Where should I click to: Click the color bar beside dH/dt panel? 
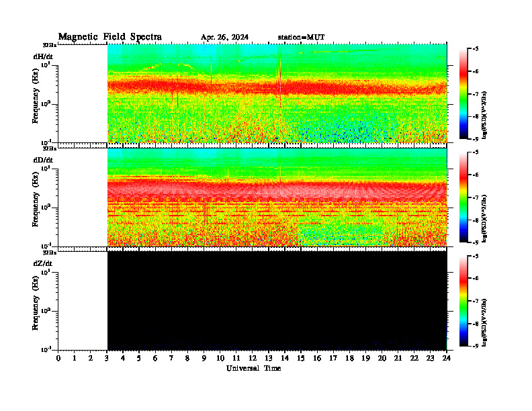pos(463,93)
